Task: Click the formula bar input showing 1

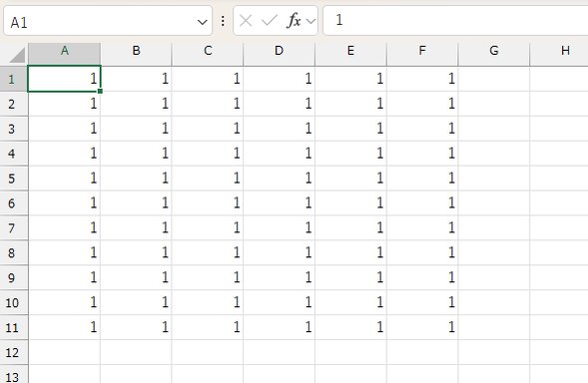Action: point(455,20)
